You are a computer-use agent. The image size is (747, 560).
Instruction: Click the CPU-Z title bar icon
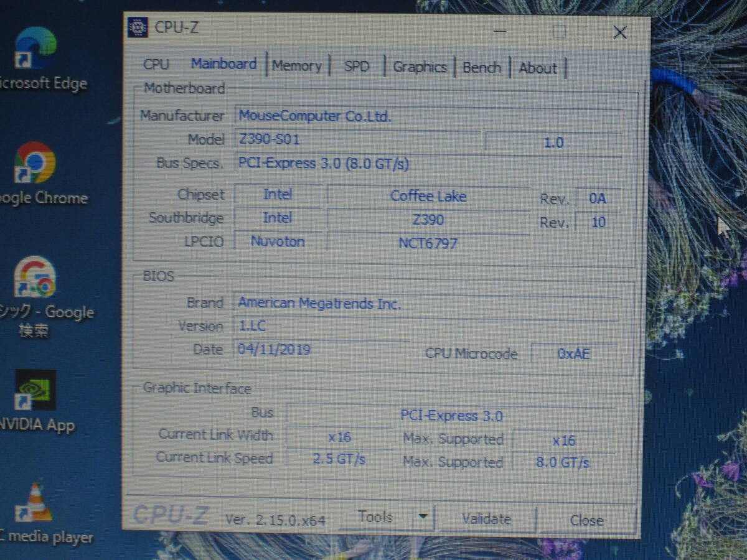click(x=138, y=27)
